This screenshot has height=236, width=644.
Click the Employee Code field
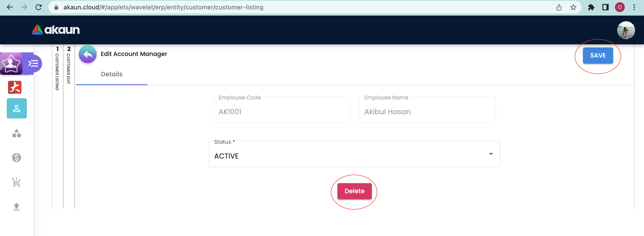282,111
